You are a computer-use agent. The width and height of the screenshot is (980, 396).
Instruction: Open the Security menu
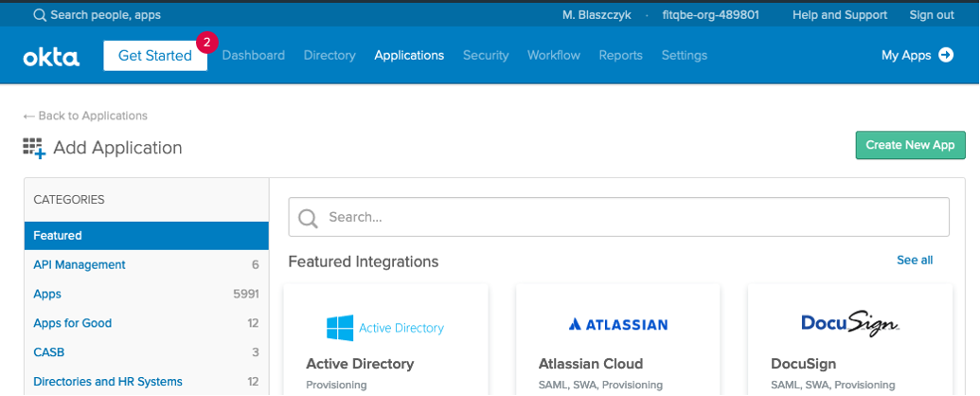tap(486, 55)
